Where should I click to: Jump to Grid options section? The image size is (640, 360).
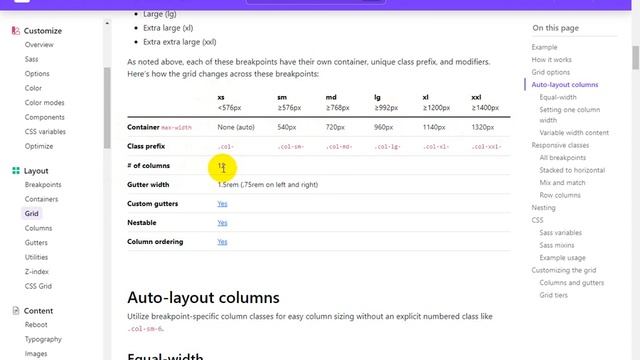pos(551,72)
